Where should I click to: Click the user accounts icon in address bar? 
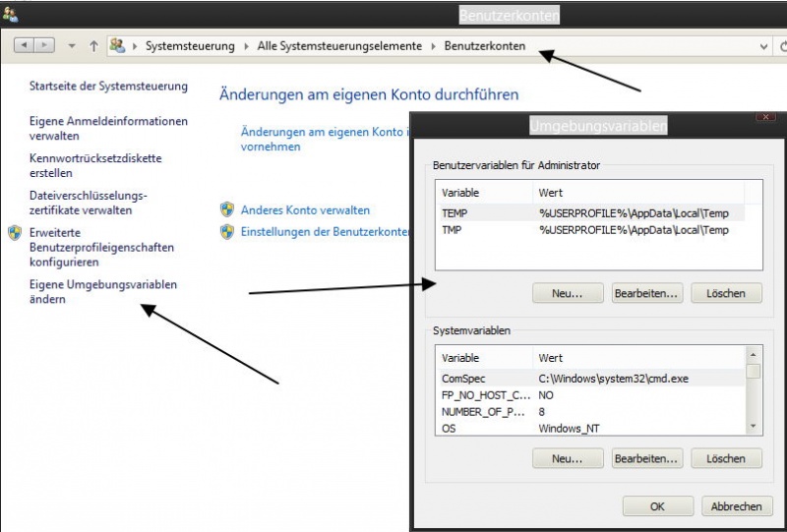click(118, 46)
